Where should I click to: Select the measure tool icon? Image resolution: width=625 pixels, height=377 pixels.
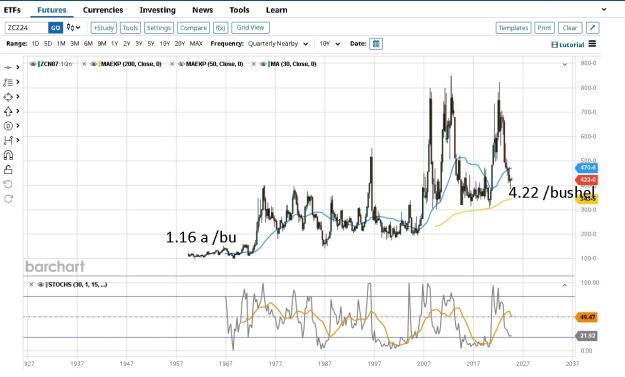8,140
